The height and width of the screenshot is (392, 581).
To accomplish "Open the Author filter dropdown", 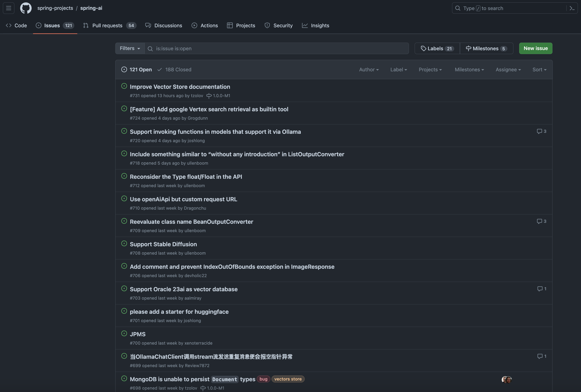I will 369,70.
